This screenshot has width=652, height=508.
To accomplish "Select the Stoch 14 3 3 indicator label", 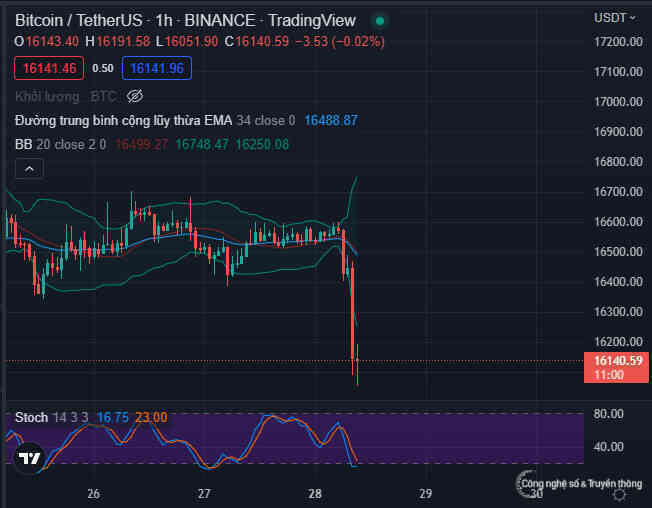I will point(52,417).
